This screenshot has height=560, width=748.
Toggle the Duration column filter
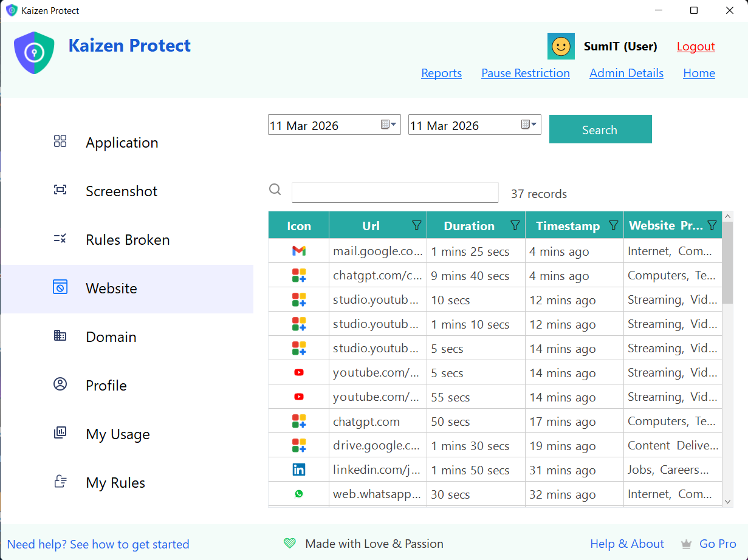coord(515,225)
